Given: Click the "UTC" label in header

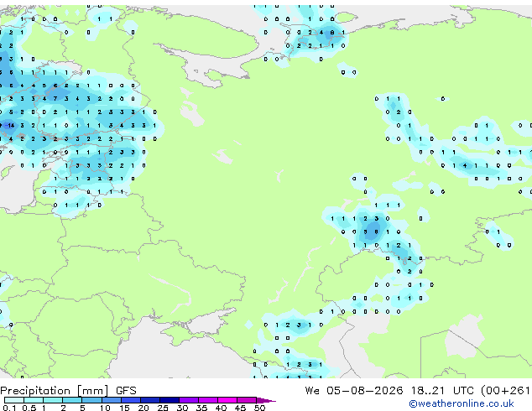Looking at the screenshot, I should click(463, 391).
